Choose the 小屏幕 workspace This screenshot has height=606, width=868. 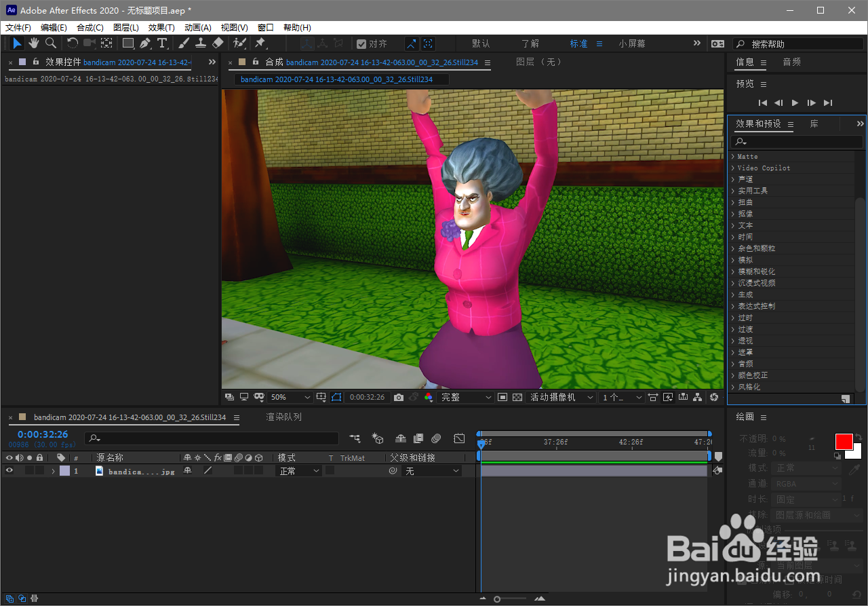(x=632, y=43)
